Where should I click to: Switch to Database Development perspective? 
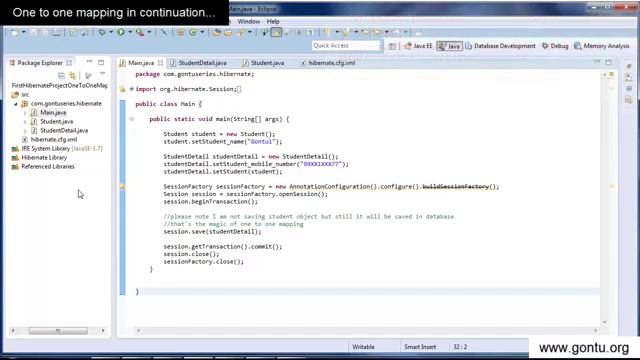pyautogui.click(x=500, y=46)
